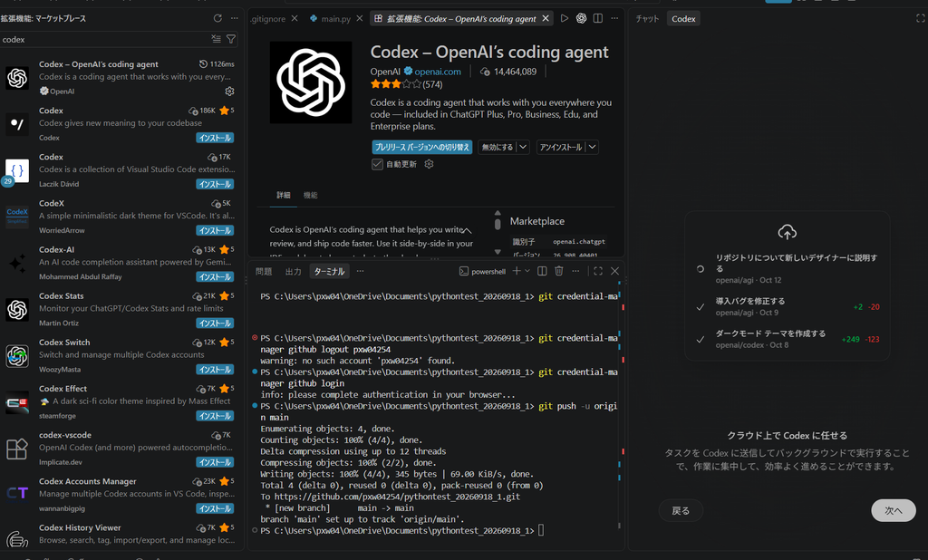
Task: Open extension search filter icon
Action: 231,39
